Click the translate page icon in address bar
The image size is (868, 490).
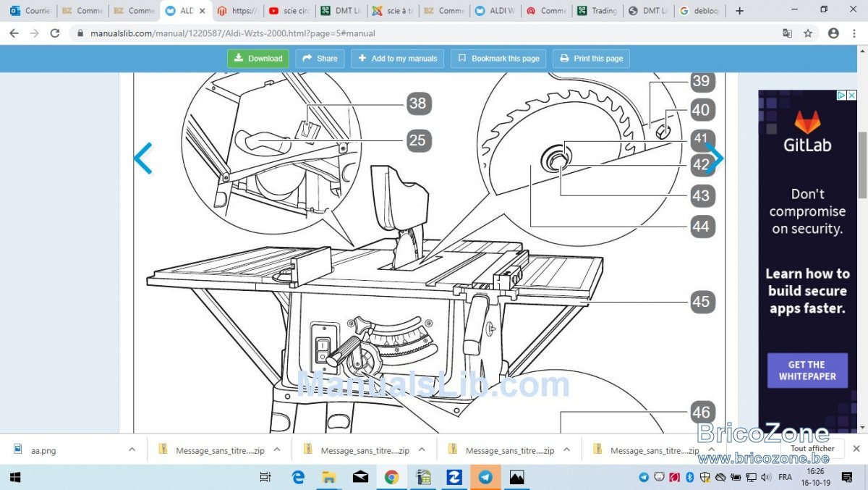[788, 33]
